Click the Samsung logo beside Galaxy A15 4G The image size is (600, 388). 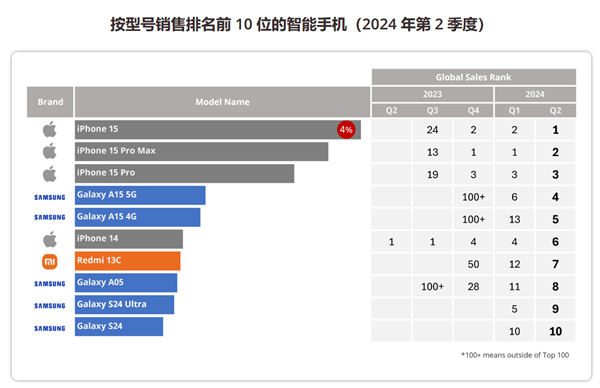coord(50,217)
